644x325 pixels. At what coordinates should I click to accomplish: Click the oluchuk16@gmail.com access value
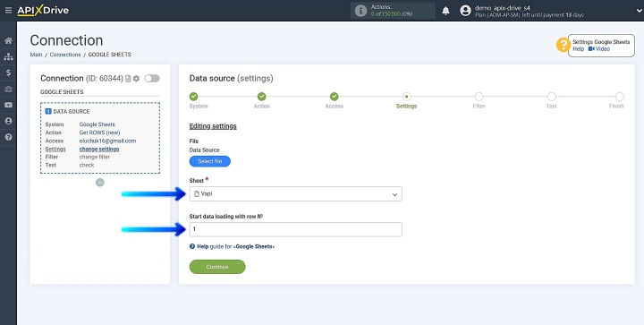tap(107, 141)
